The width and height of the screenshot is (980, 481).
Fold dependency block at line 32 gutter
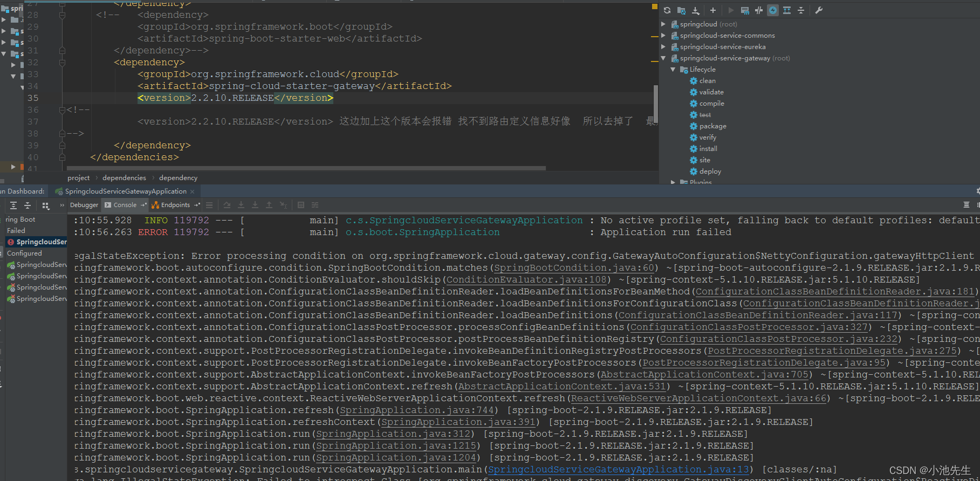tap(62, 63)
